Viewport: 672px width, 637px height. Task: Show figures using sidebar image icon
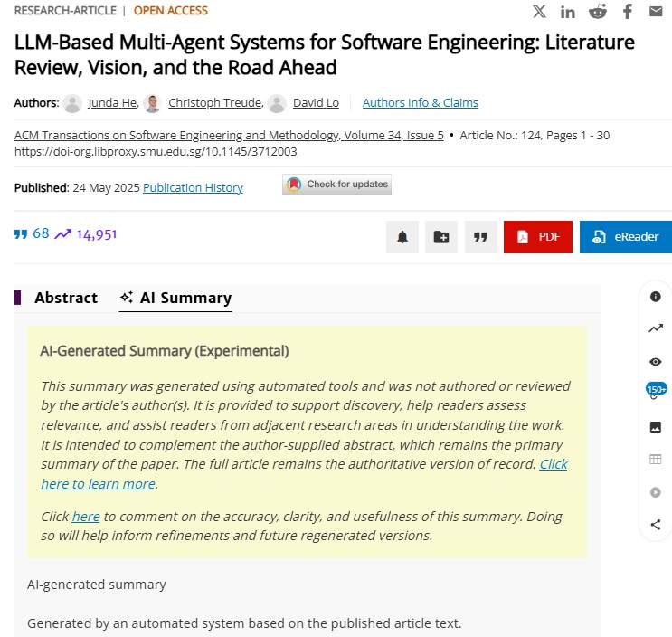click(656, 427)
